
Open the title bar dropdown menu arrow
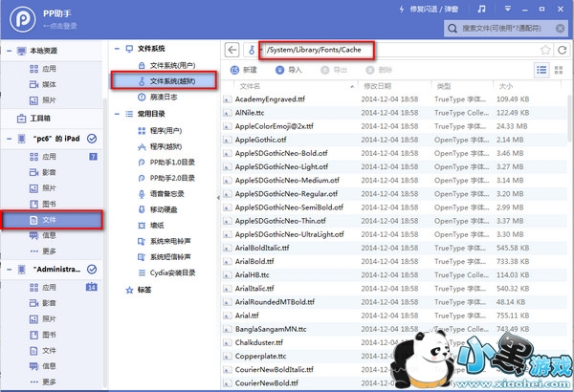tap(507, 9)
